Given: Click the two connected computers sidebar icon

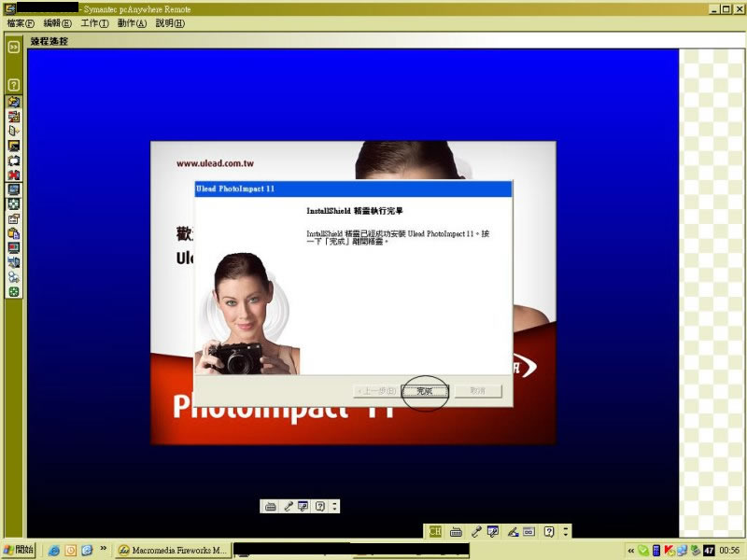Looking at the screenshot, I should point(14,262).
